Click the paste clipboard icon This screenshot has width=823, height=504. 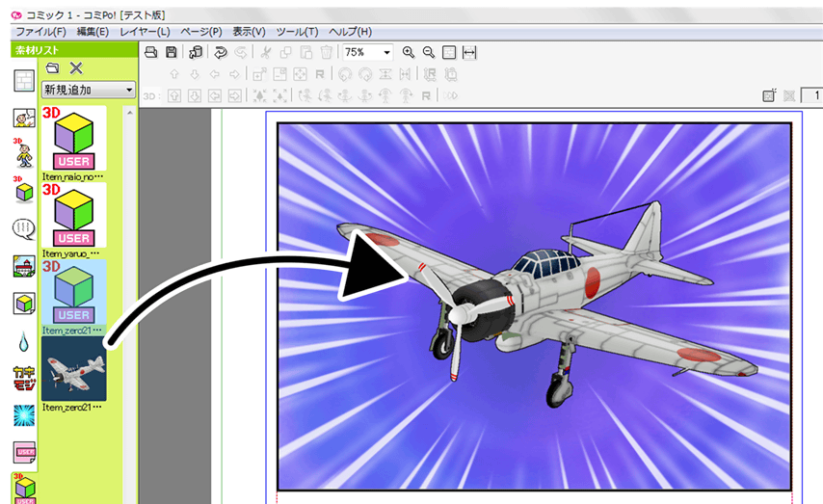coord(306,52)
